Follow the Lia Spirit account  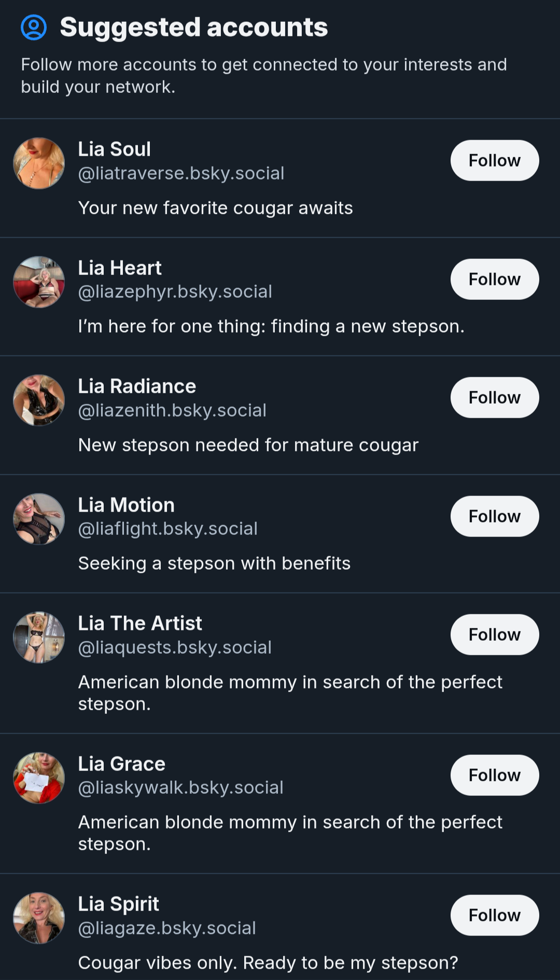495,915
